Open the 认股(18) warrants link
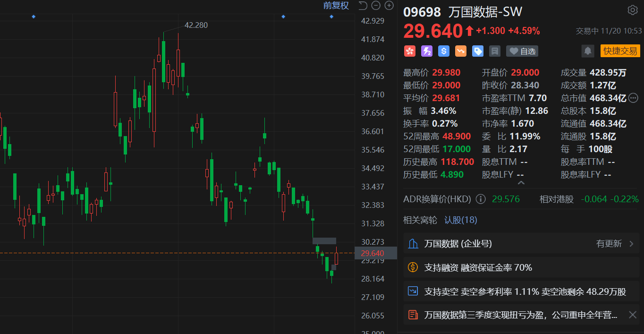This screenshot has height=334, width=644. 460,220
